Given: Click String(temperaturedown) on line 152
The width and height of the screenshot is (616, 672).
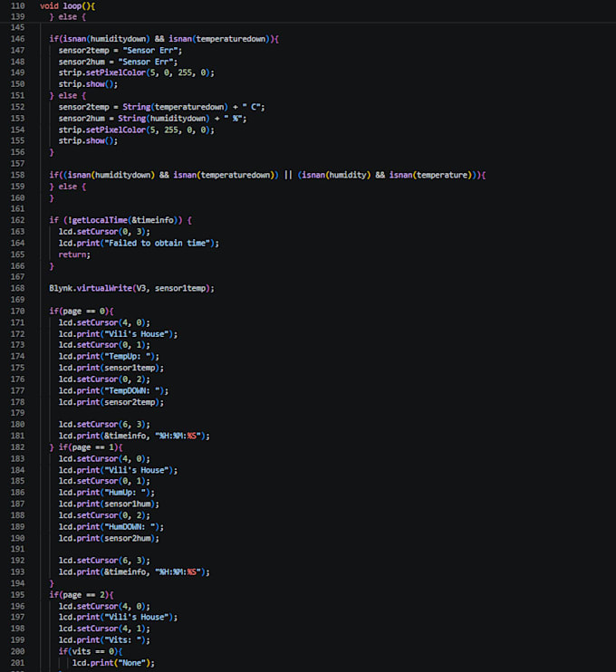Looking at the screenshot, I should pos(176,107).
